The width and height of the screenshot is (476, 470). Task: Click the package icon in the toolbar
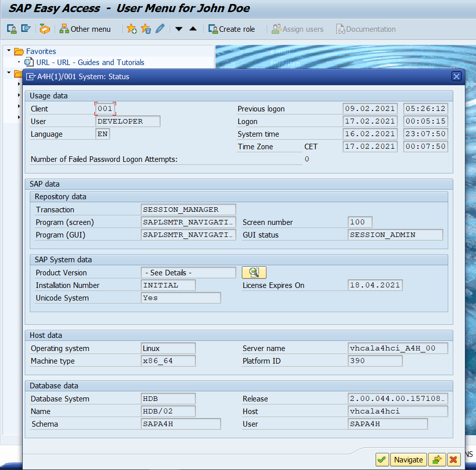click(x=44, y=29)
